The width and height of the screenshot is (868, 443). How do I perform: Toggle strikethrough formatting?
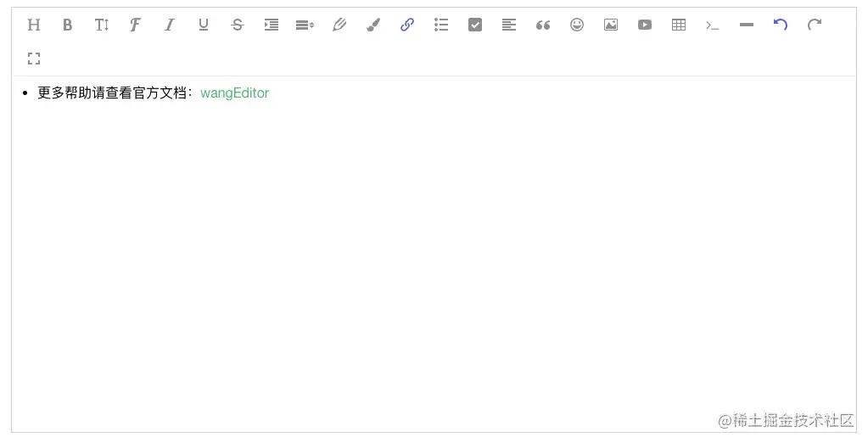(x=237, y=25)
